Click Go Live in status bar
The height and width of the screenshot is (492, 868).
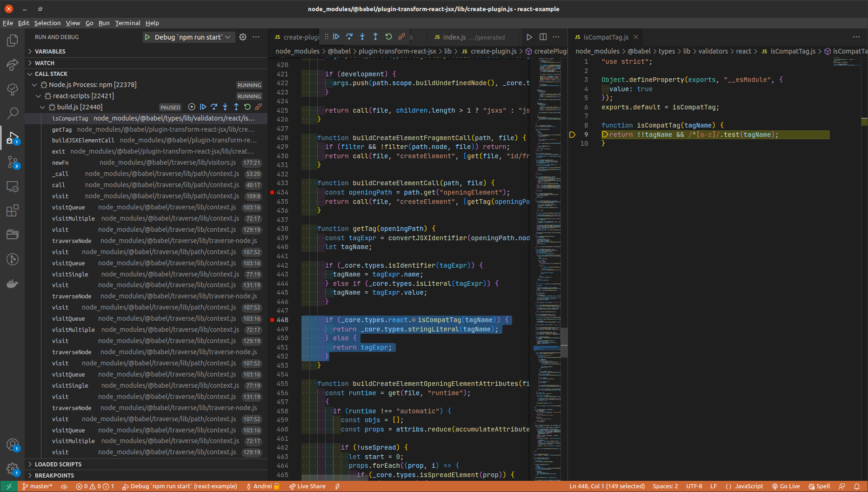(786, 486)
